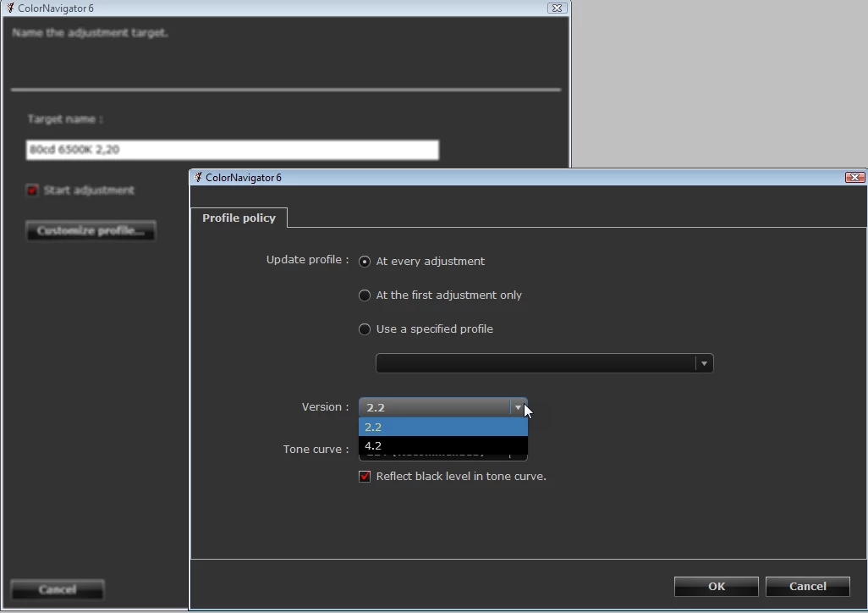Click the 'Update profile :' label
The height and width of the screenshot is (613, 868).
click(307, 260)
